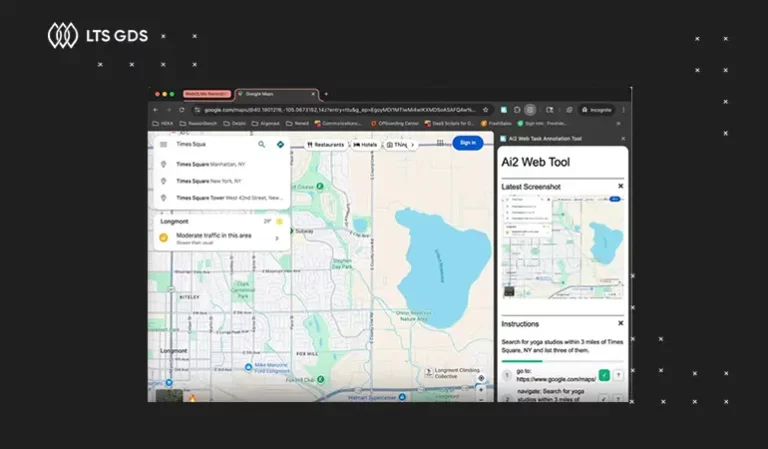Click Clark Centennial Park label on map
Image resolution: width=768 pixels, height=449 pixels.
[x=243, y=290]
